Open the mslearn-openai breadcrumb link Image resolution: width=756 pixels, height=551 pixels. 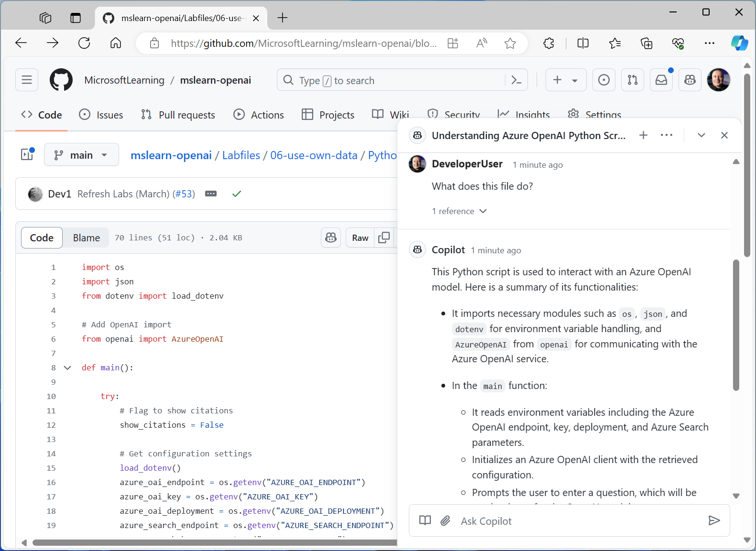pos(171,155)
